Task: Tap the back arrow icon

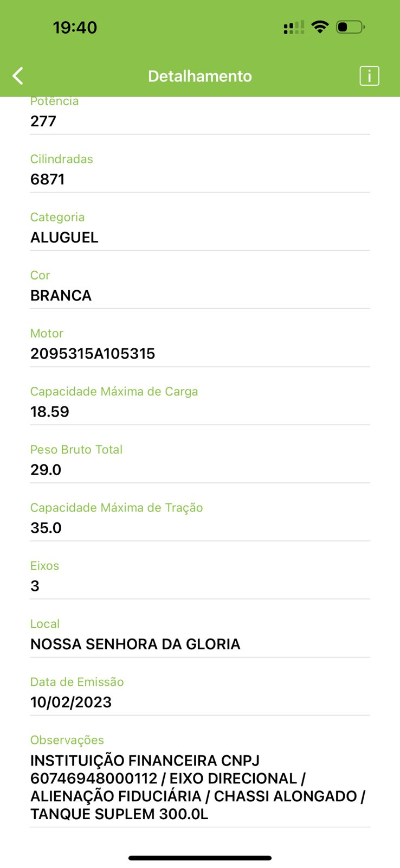Action: [18, 76]
